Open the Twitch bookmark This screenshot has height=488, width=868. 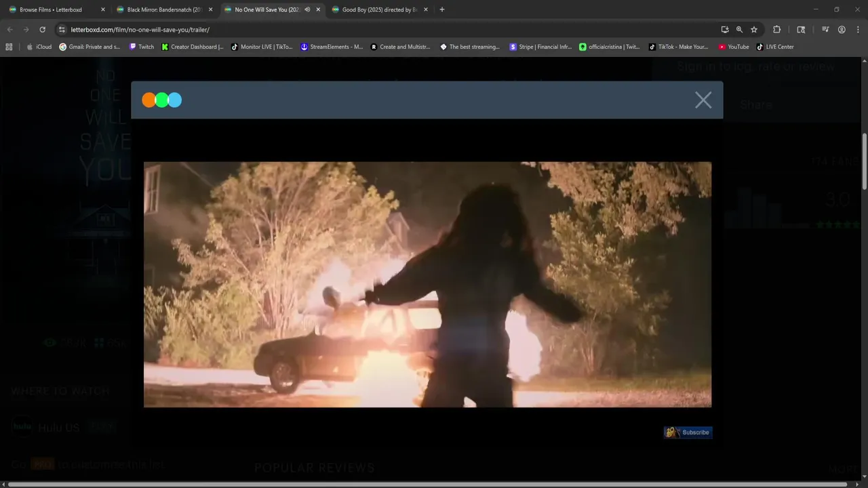pos(141,47)
